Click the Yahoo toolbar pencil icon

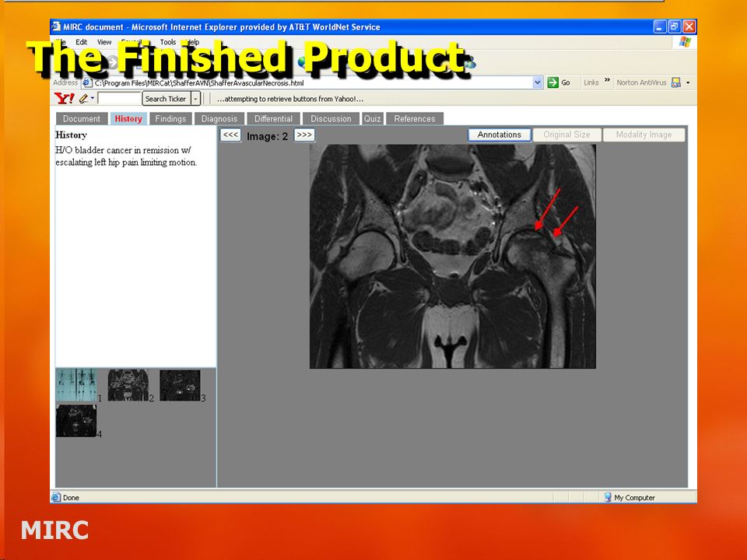tap(84, 99)
